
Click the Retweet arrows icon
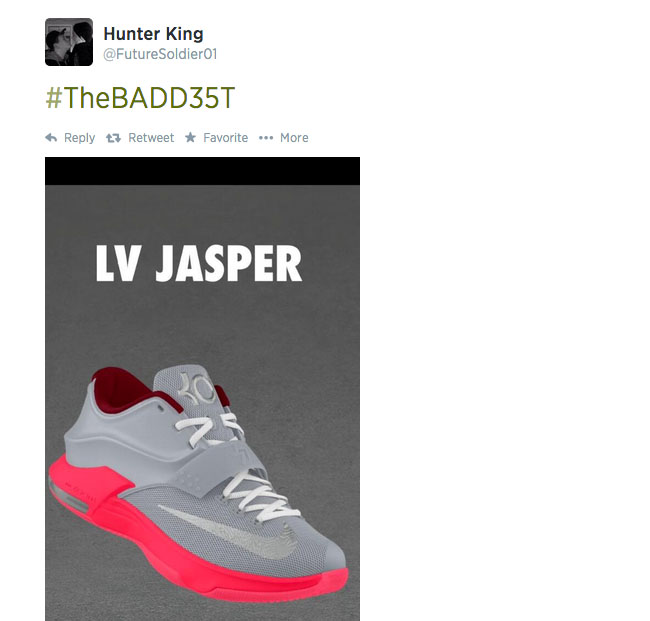tap(113, 138)
